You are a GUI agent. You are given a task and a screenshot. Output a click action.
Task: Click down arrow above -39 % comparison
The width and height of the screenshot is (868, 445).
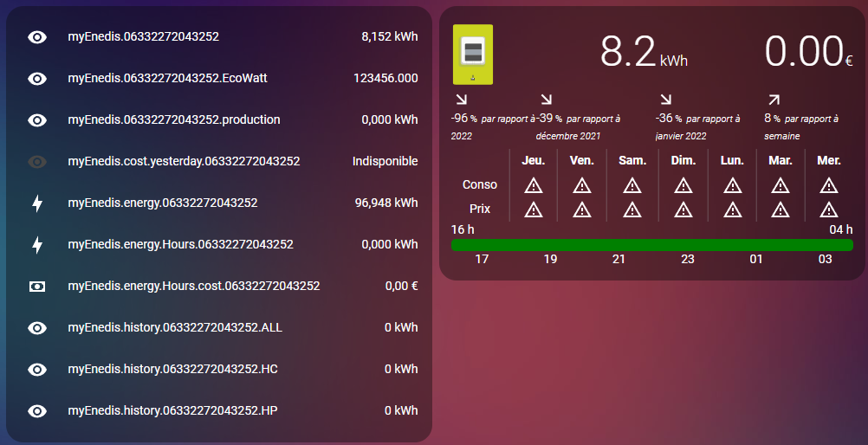547,99
